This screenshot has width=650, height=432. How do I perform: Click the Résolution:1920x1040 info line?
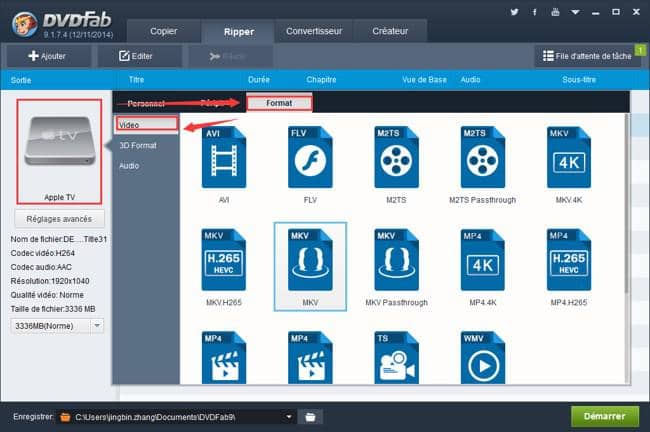tap(50, 281)
